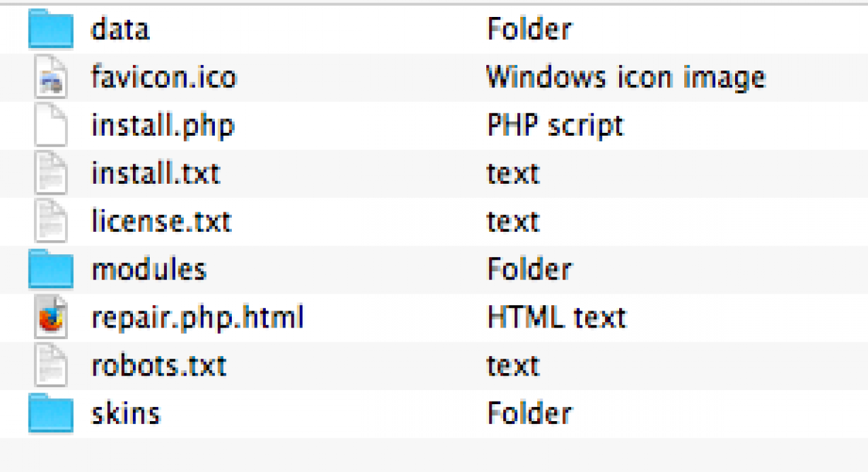The image size is (868, 472).
Task: Click the install.txt file name
Action: pyautogui.click(x=155, y=174)
